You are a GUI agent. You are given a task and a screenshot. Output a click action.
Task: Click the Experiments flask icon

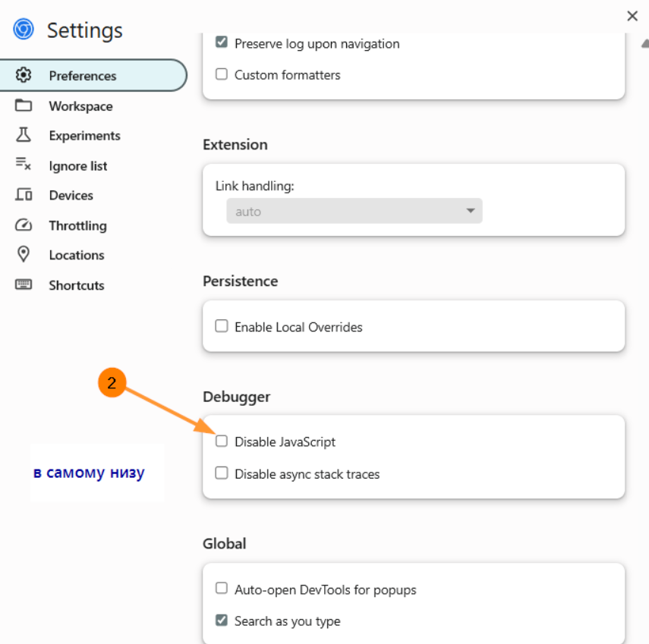[x=24, y=135]
